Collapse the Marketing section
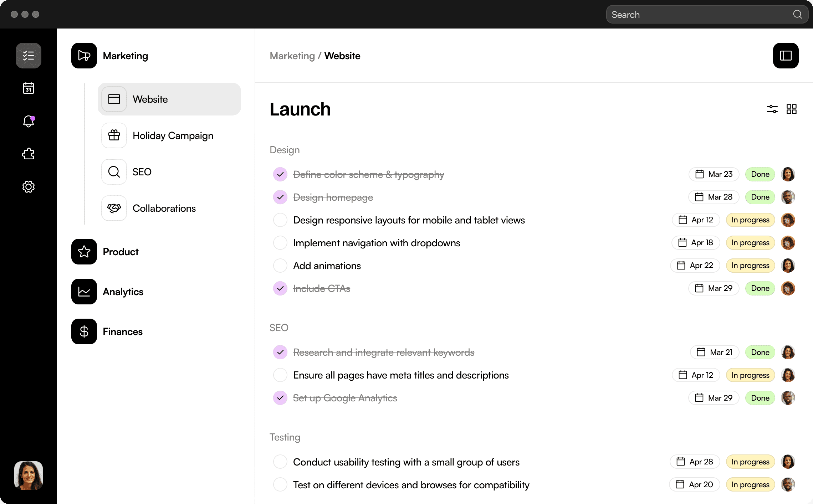The image size is (813, 504). pos(125,56)
